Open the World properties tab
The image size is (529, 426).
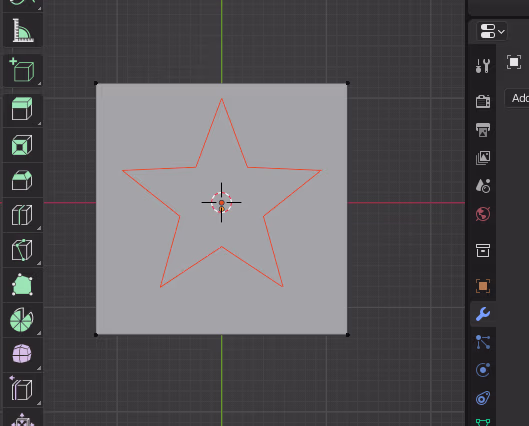coord(483,214)
